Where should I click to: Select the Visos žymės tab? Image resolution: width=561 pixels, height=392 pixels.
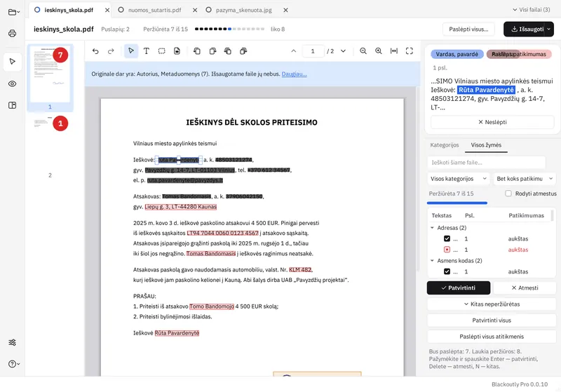tap(486, 145)
